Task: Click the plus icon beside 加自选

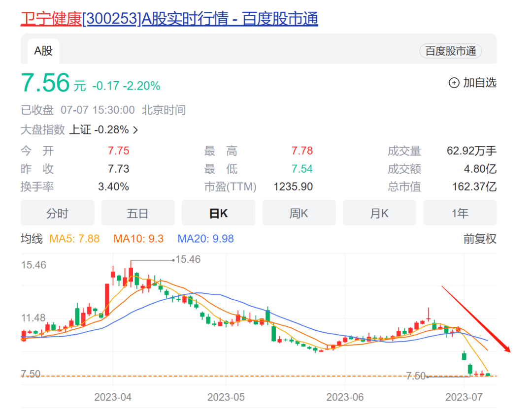Action: [454, 83]
